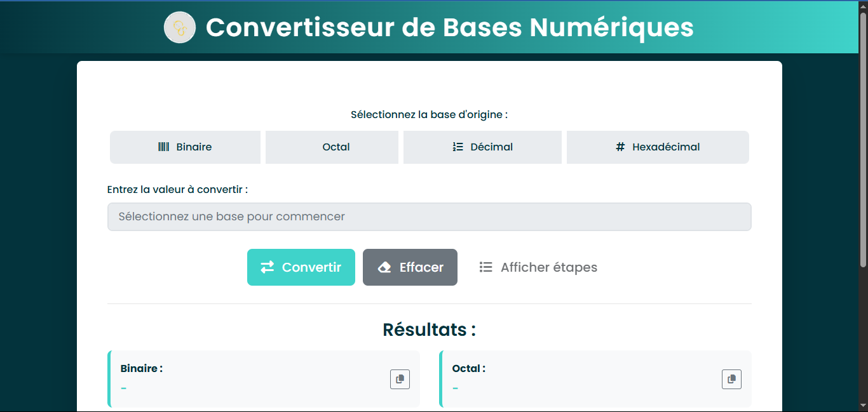The image size is (868, 412).
Task: Select Hexadécimal as the origin base
Action: [658, 147]
